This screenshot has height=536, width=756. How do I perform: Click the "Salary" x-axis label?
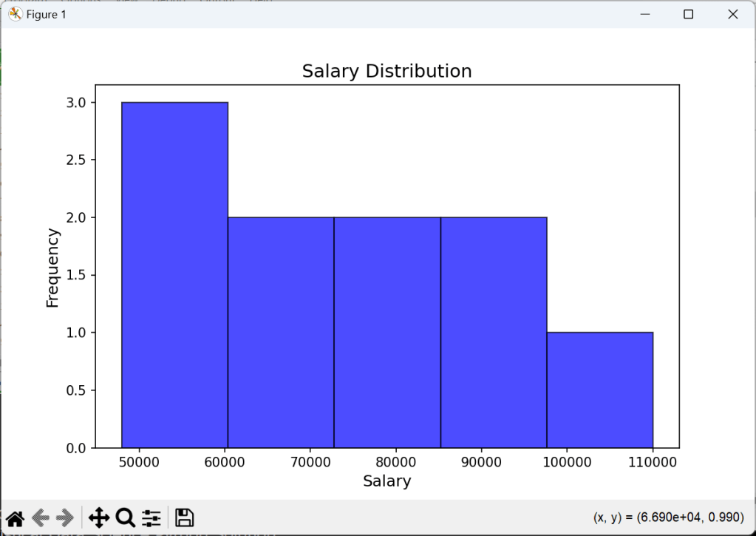pyautogui.click(x=386, y=481)
